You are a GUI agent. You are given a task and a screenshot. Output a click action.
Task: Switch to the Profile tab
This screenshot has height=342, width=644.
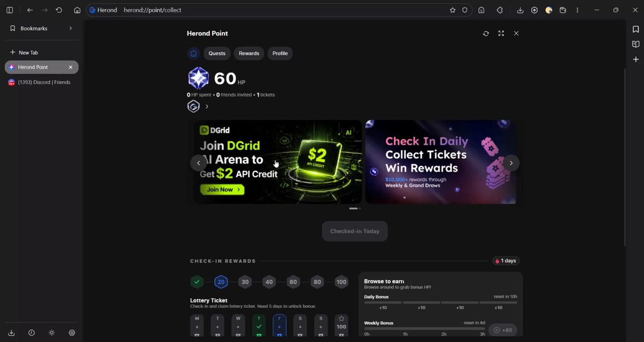(x=280, y=53)
